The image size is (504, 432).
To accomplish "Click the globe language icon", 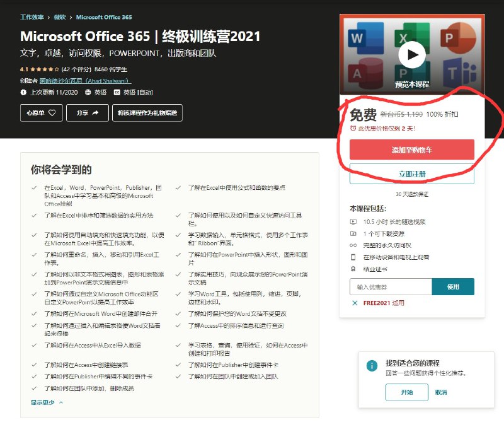I will pos(88,92).
